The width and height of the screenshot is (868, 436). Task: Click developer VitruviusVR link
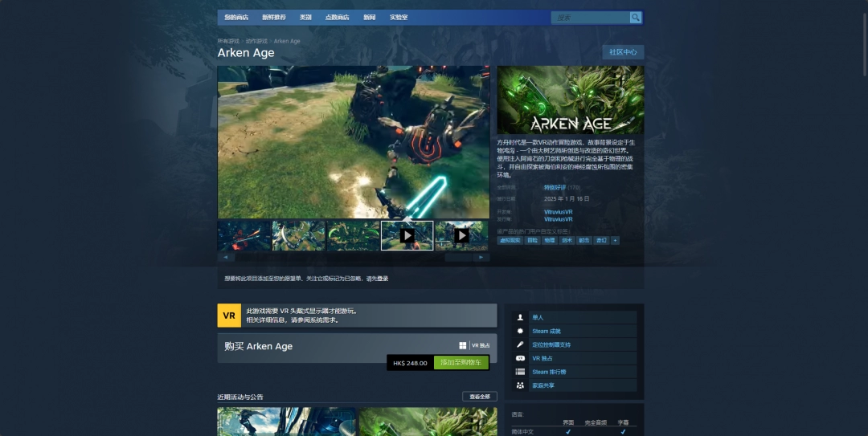coord(558,212)
